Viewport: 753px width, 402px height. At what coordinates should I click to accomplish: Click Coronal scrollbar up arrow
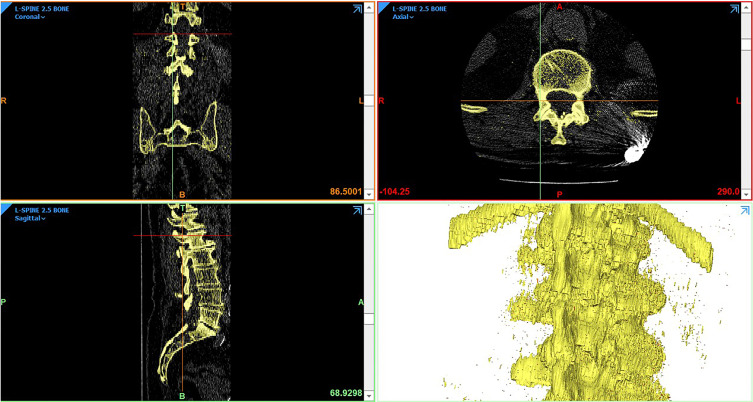pos(369,7)
